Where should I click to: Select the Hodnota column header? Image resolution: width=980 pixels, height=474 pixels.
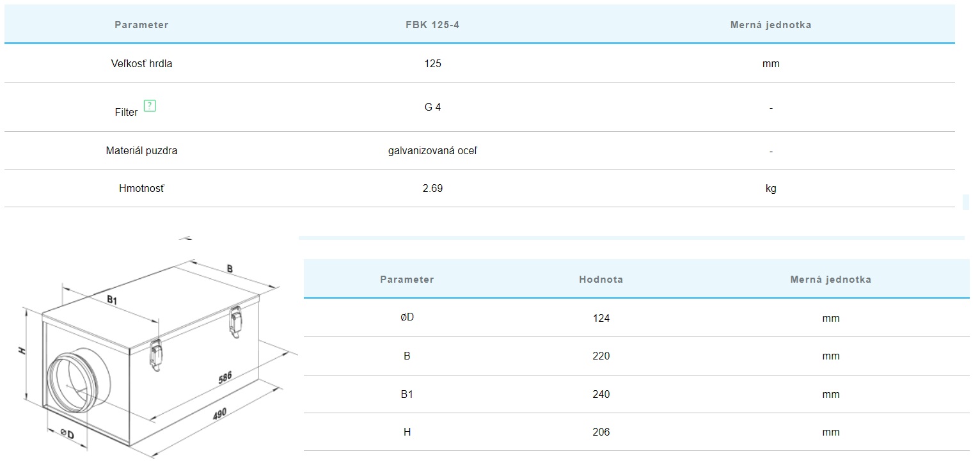click(601, 280)
